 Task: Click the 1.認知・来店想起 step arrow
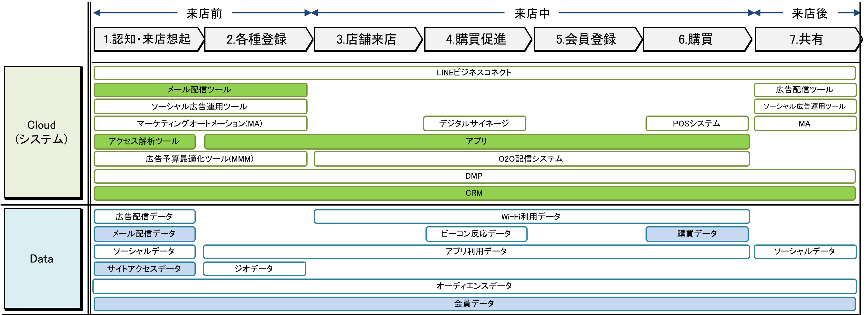[x=147, y=39]
